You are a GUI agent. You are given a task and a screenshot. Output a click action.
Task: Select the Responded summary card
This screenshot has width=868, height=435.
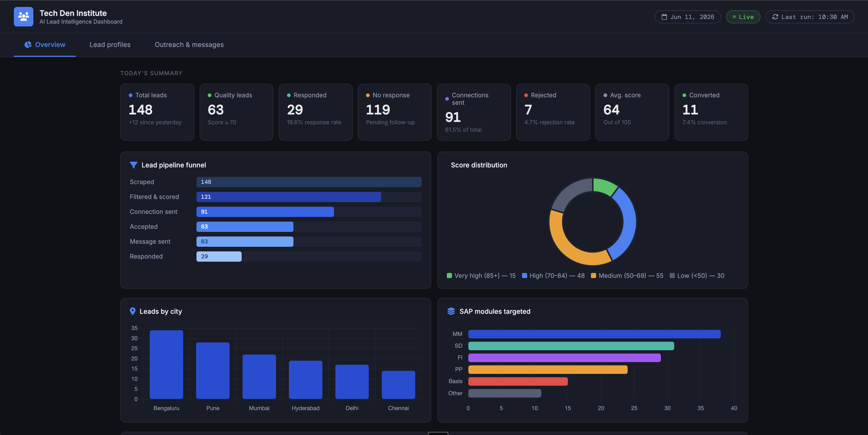[315, 112]
